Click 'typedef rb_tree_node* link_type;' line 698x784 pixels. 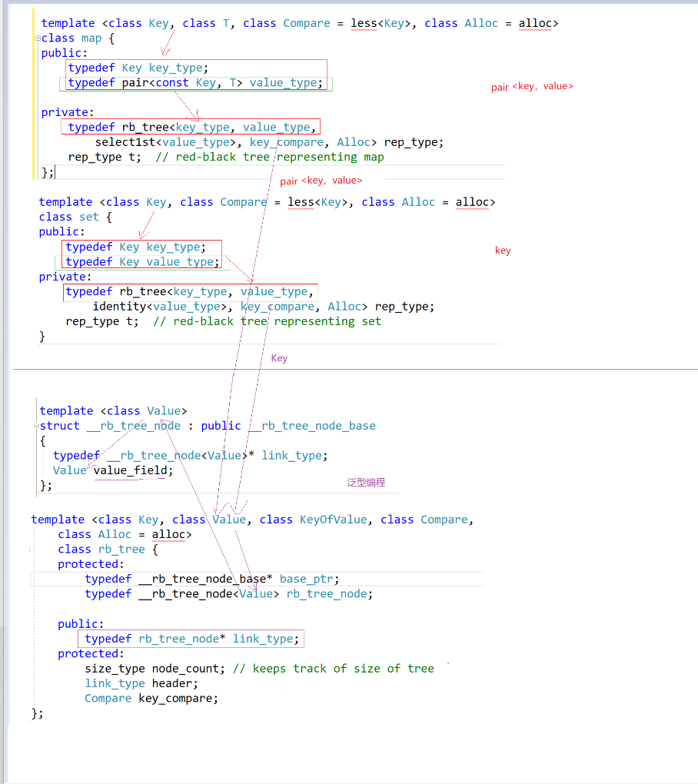[191, 639]
